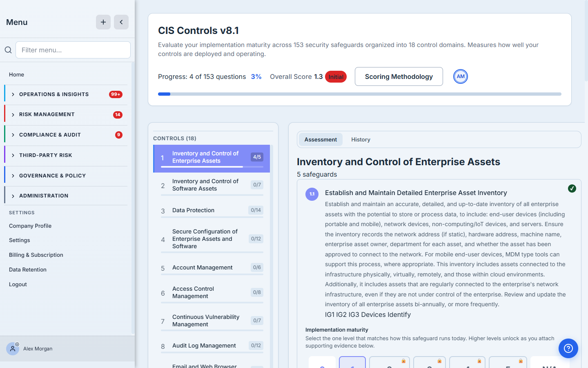Open Billing & Subscription
Screen dimensions: 588x368
click(x=36, y=255)
